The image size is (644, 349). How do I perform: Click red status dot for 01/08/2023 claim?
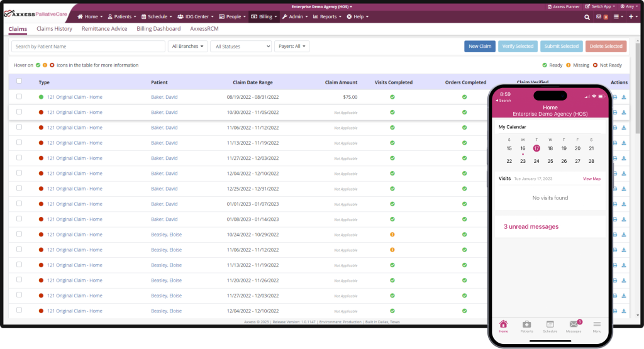pos(41,219)
